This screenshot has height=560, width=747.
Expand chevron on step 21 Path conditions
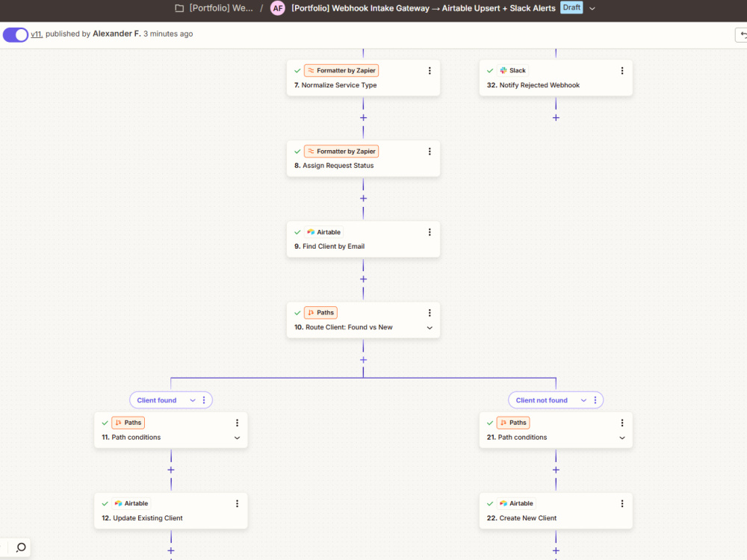[622, 438]
